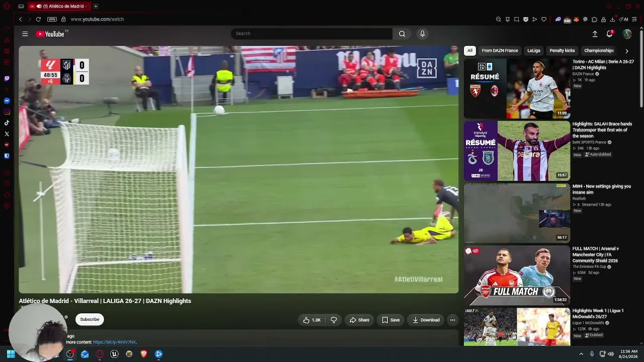View site info via the padlock icon

point(63,19)
